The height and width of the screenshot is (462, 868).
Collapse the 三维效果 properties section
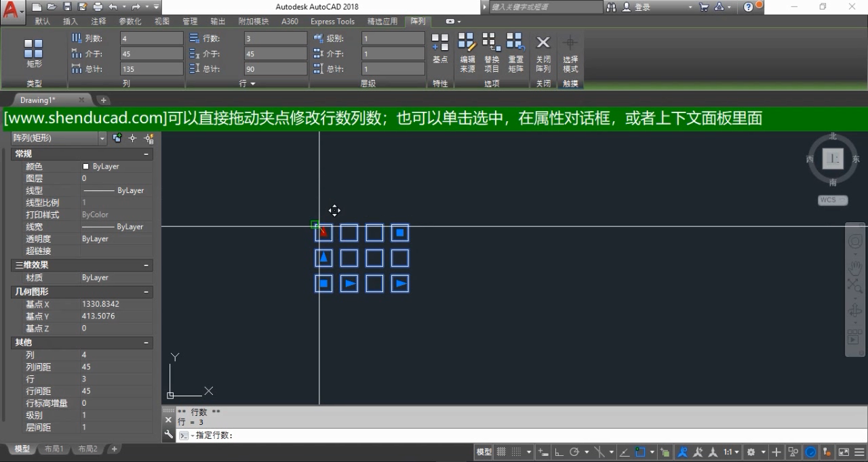[x=146, y=265]
